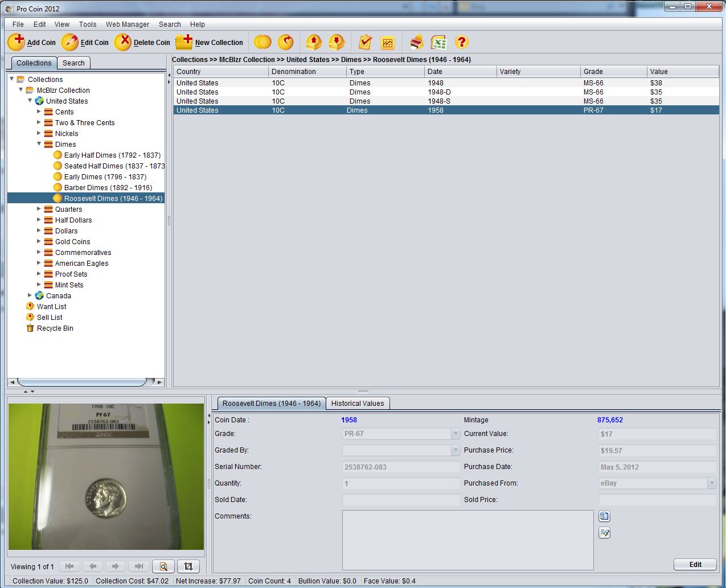Image resolution: width=726 pixels, height=588 pixels.
Task: Click the magnifier button under the coin image
Action: pyautogui.click(x=163, y=566)
